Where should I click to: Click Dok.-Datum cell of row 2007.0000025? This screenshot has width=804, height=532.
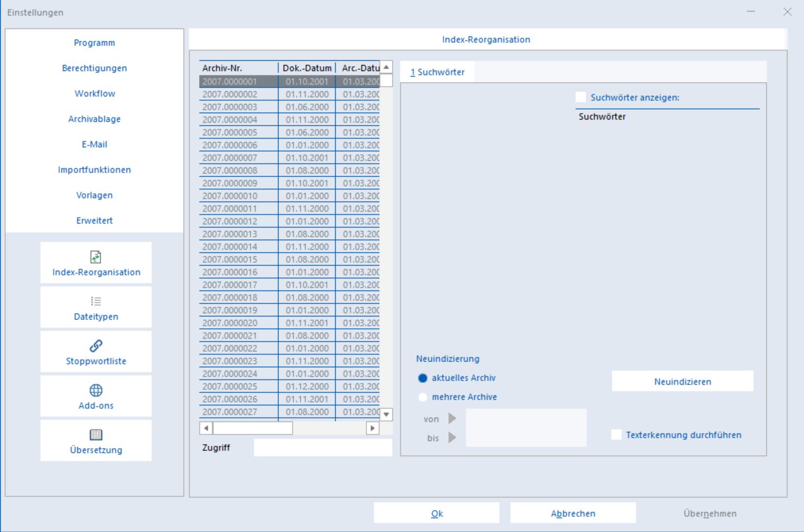click(307, 386)
